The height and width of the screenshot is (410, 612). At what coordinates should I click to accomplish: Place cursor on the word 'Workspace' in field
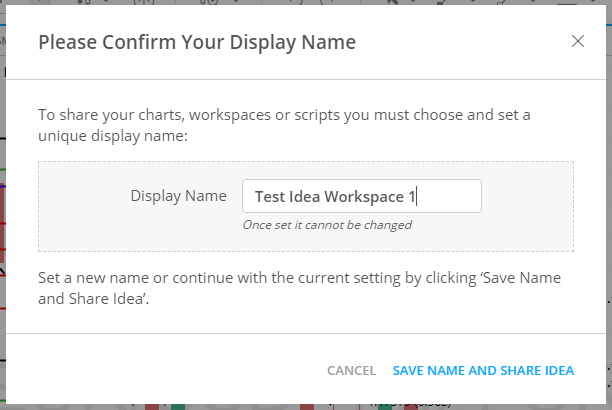(363, 197)
